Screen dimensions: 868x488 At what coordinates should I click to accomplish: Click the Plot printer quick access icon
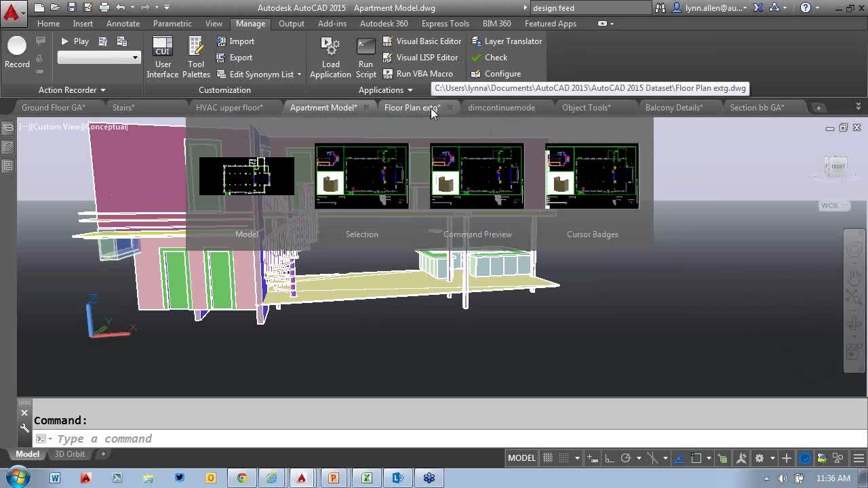tap(104, 7)
